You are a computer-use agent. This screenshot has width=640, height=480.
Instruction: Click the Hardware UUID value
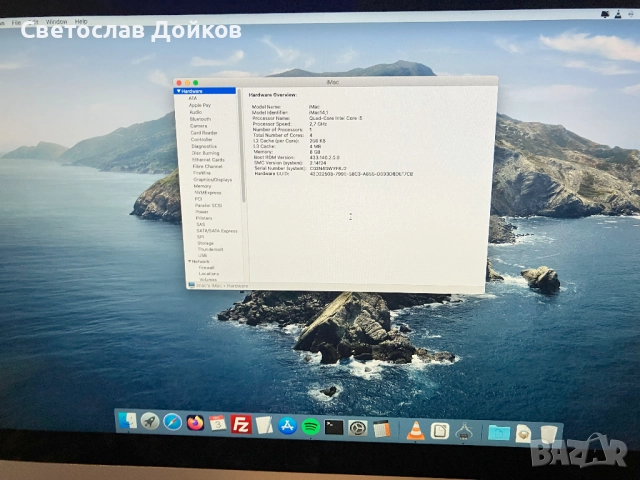tap(361, 174)
